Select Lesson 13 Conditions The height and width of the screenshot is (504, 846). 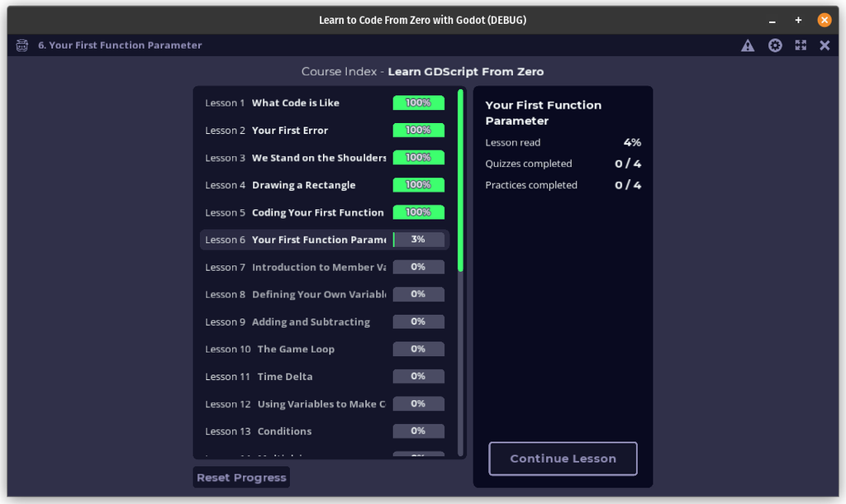click(x=325, y=431)
